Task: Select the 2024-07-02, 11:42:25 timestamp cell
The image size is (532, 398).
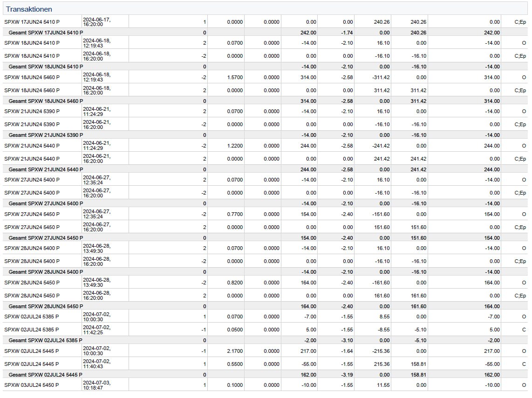Action: [x=97, y=330]
